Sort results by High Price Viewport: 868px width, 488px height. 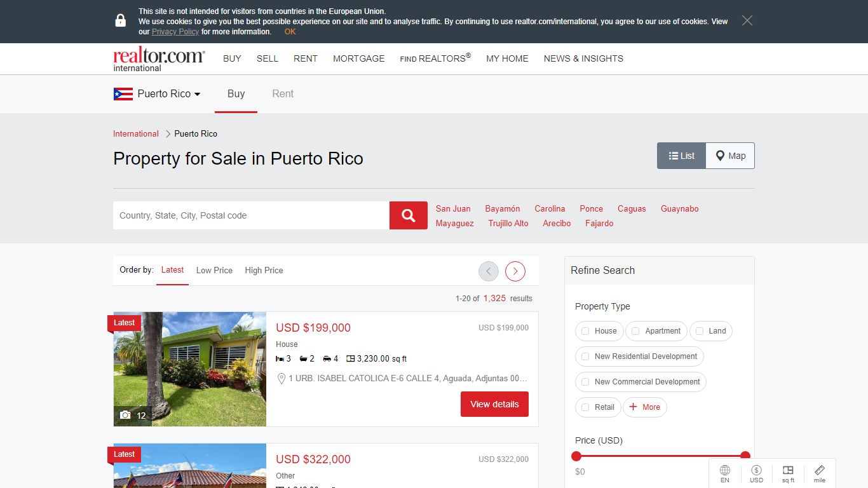tap(264, 270)
